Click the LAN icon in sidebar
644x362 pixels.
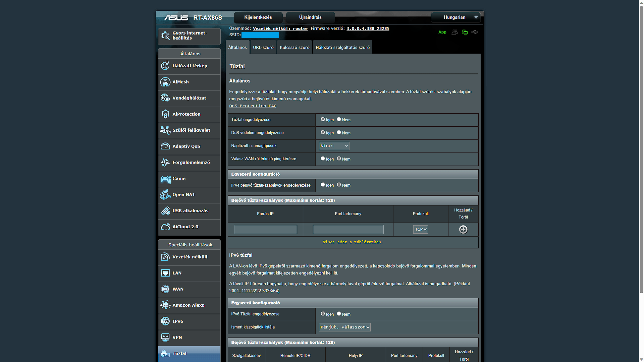(x=165, y=273)
